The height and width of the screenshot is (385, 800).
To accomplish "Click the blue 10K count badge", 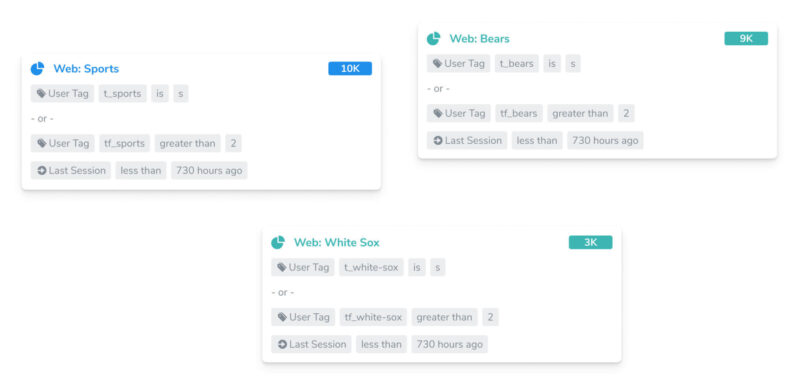I will 350,68.
